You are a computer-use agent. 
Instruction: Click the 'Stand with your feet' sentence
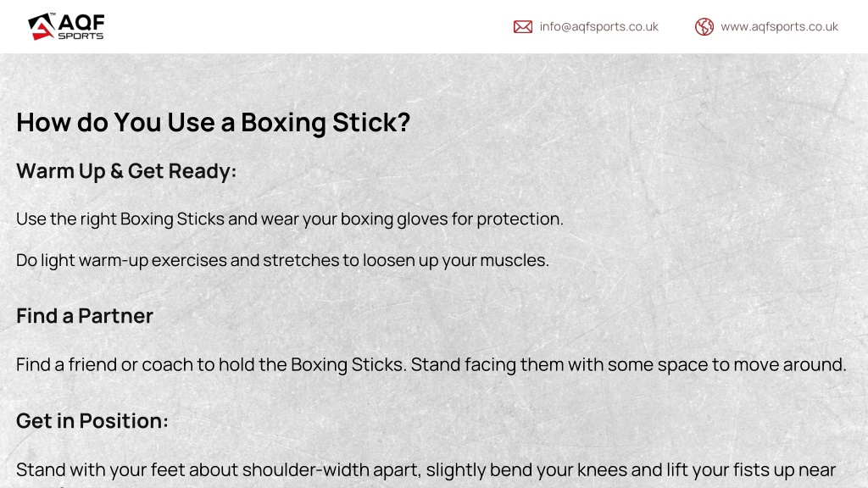[426, 469]
